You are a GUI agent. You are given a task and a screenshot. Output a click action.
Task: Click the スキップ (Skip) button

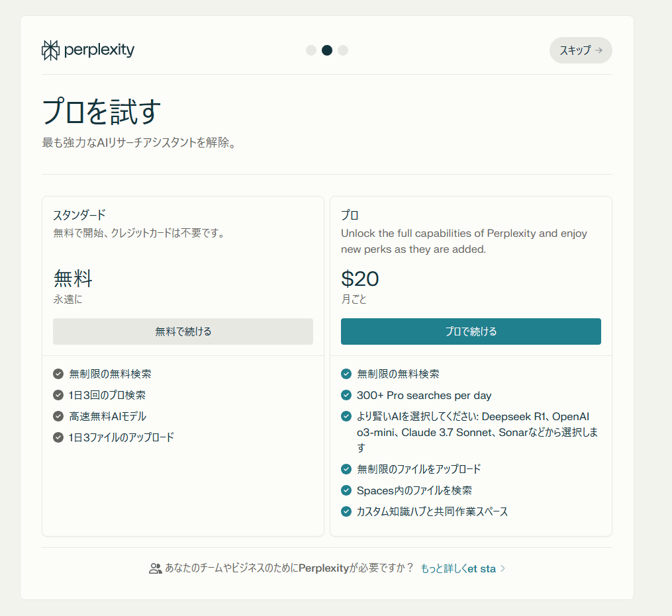click(x=581, y=50)
